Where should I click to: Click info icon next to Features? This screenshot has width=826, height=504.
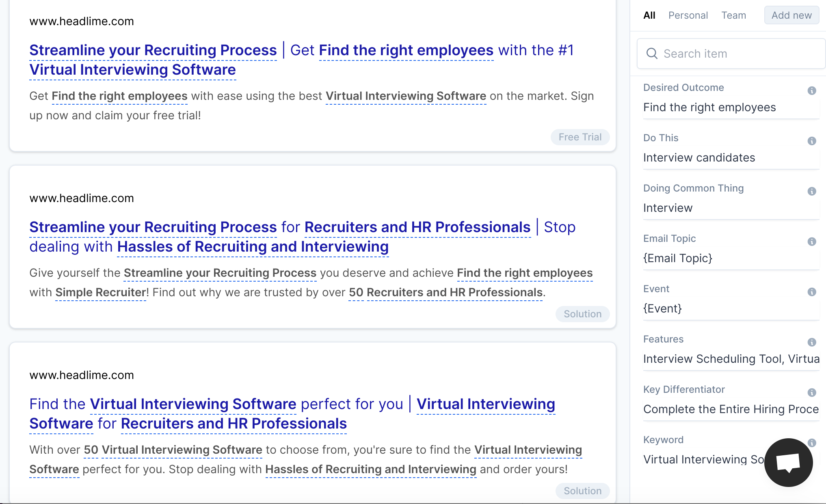click(x=811, y=342)
